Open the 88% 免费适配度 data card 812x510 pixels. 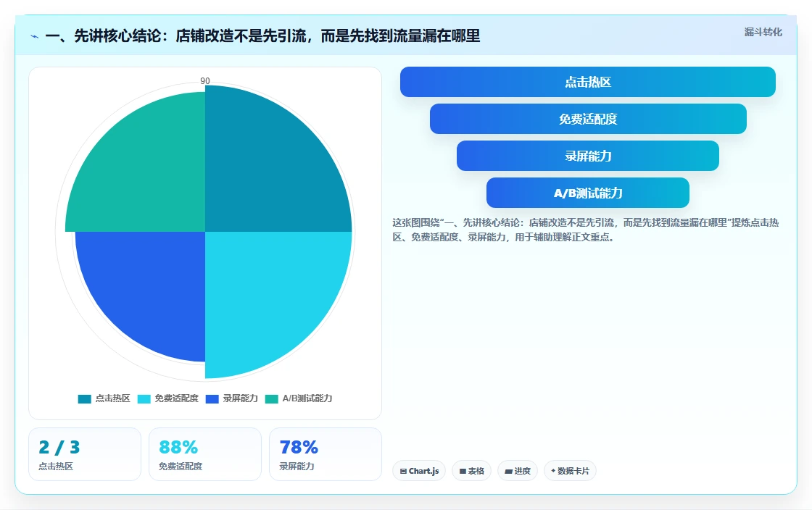point(205,454)
